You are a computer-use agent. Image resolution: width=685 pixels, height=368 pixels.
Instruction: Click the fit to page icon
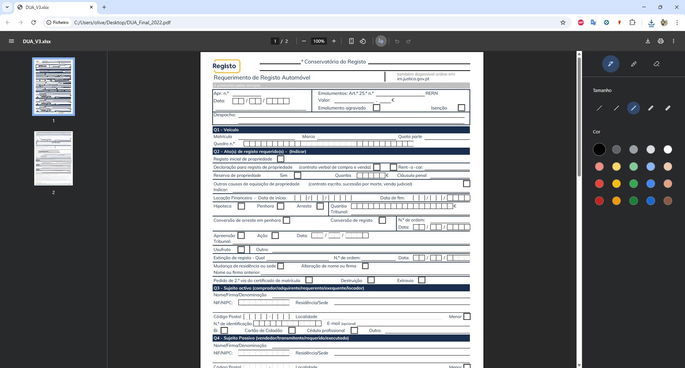[351, 41]
